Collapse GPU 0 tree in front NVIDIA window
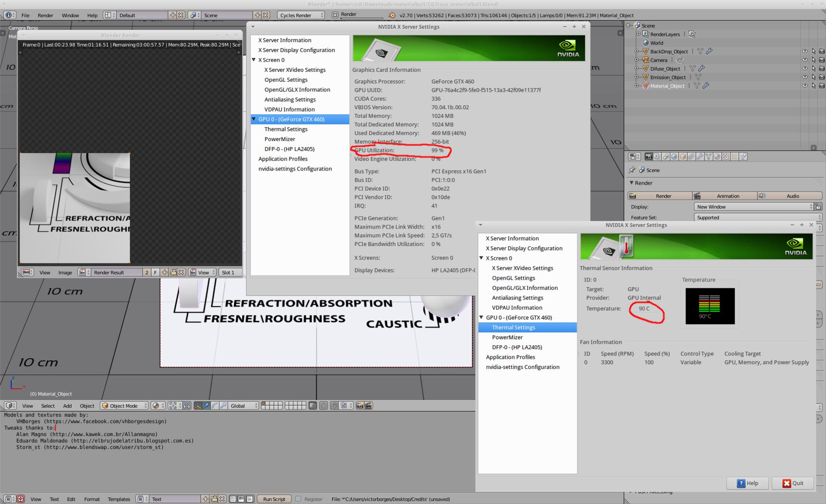Viewport: 826px width, 504px height. [481, 317]
